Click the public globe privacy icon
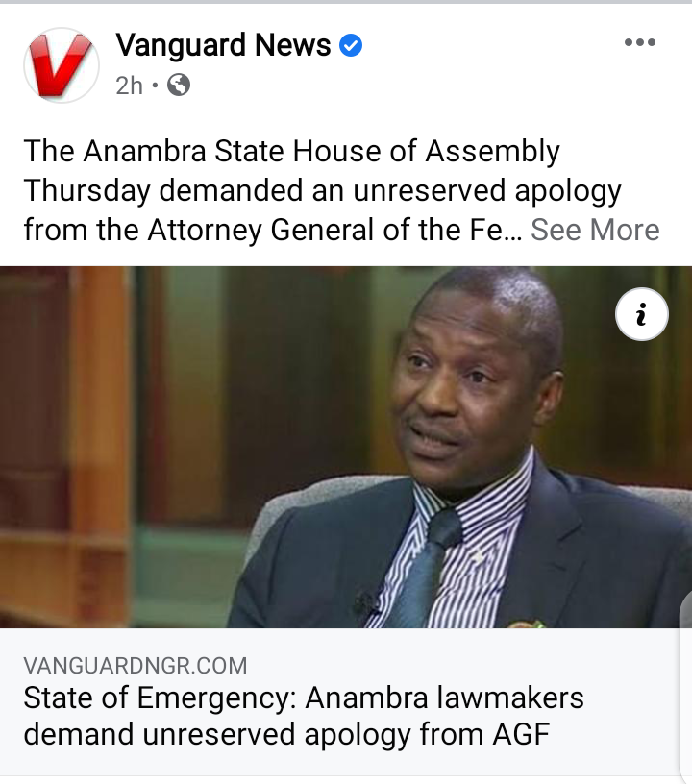This screenshot has height=784, width=692. pos(179,85)
